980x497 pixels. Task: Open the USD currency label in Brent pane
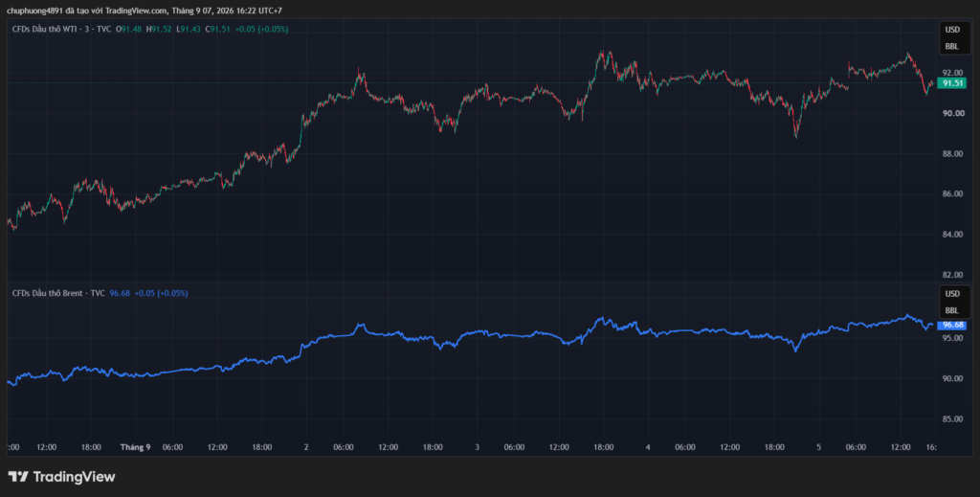point(952,294)
